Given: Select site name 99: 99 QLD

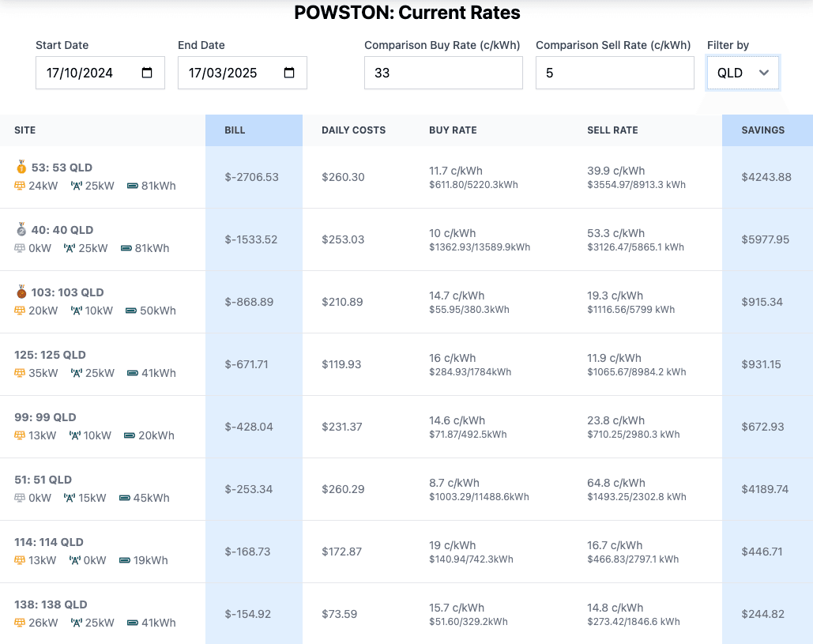Looking at the screenshot, I should click(x=45, y=417).
